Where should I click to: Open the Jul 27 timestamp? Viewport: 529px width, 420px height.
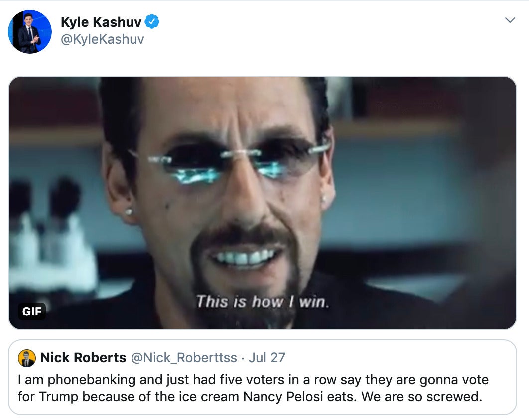coord(267,358)
